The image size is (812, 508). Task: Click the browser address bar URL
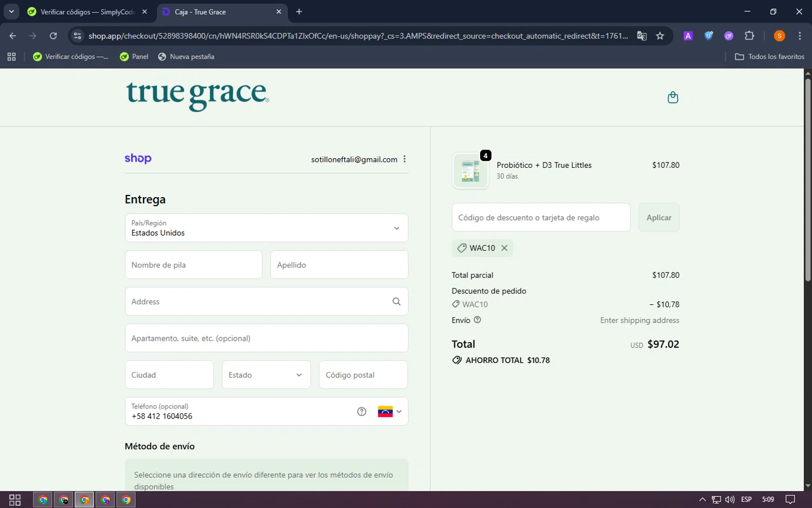[358, 36]
